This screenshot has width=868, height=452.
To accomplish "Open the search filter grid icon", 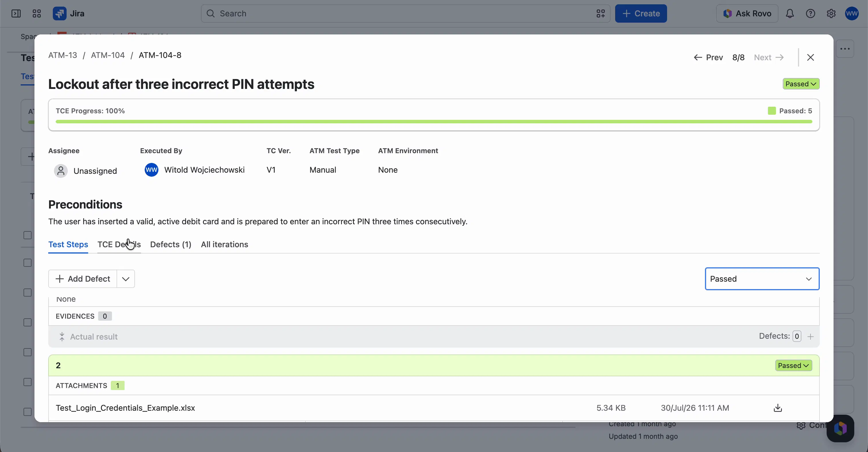I will [x=600, y=13].
